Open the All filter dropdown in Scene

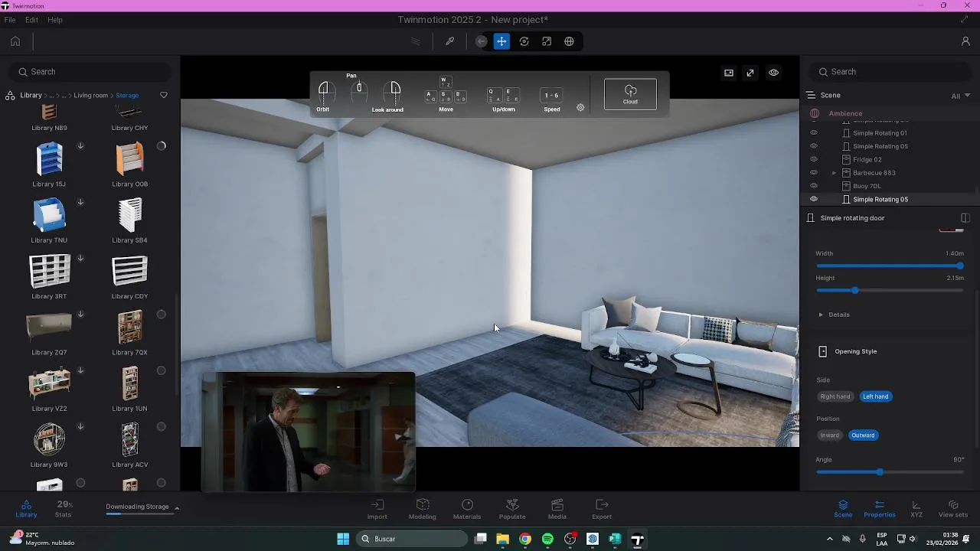[x=961, y=96]
